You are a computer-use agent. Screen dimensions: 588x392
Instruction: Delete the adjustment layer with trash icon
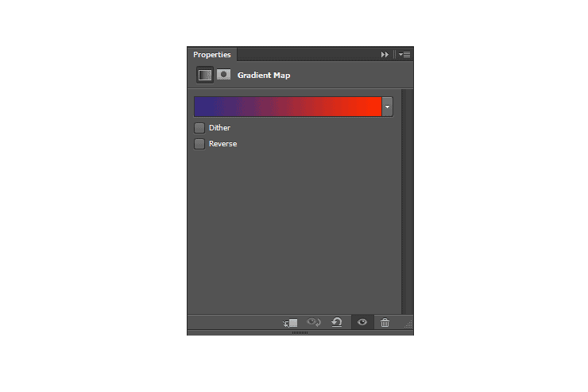click(385, 323)
